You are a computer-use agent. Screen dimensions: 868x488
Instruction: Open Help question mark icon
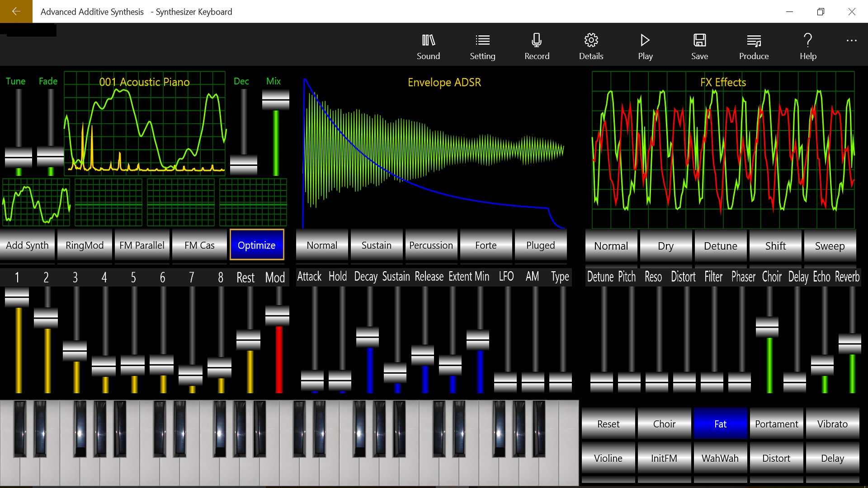808,41
